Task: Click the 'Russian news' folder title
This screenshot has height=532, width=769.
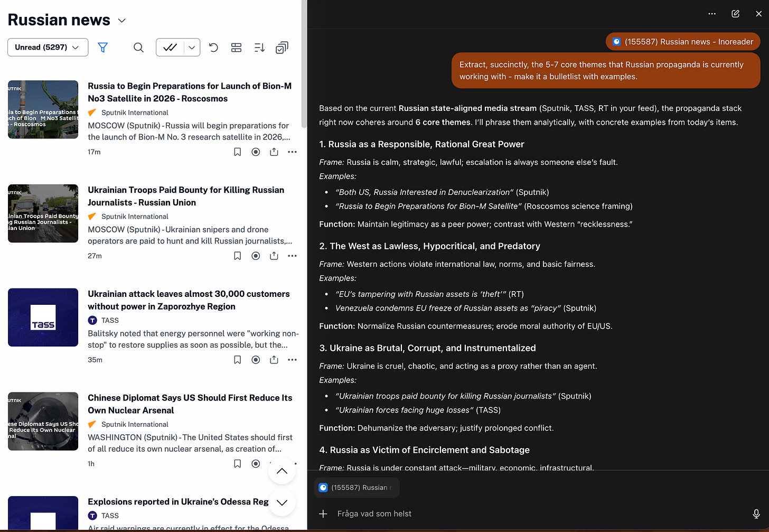Action: [x=59, y=20]
